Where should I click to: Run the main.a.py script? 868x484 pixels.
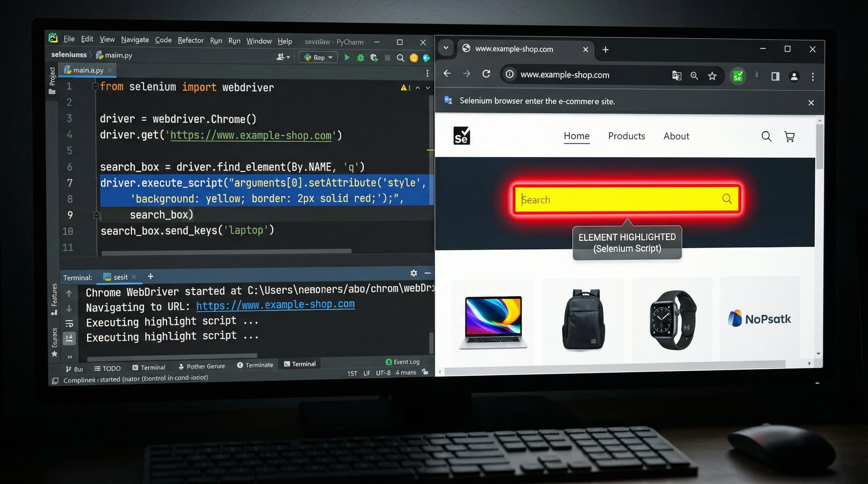point(347,57)
